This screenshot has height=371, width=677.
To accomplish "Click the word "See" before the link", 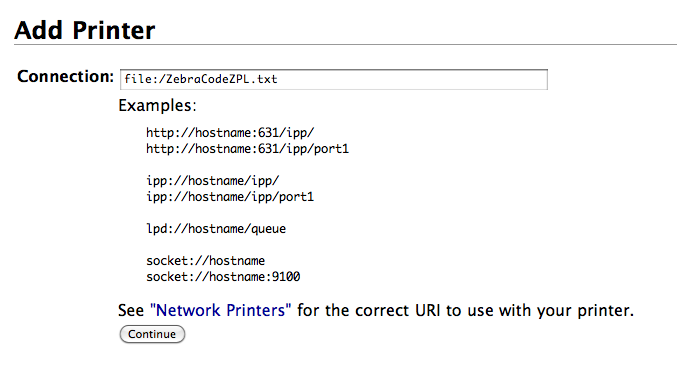I will pos(131,310).
